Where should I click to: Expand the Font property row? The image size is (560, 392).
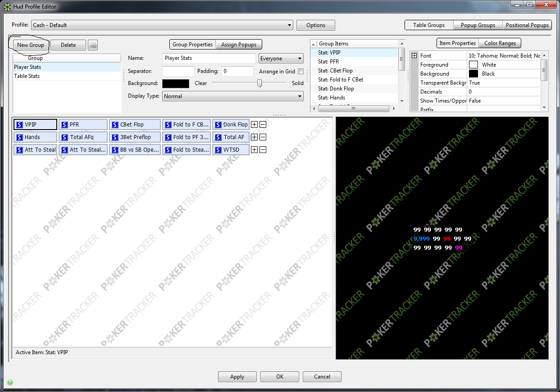pyautogui.click(x=414, y=56)
